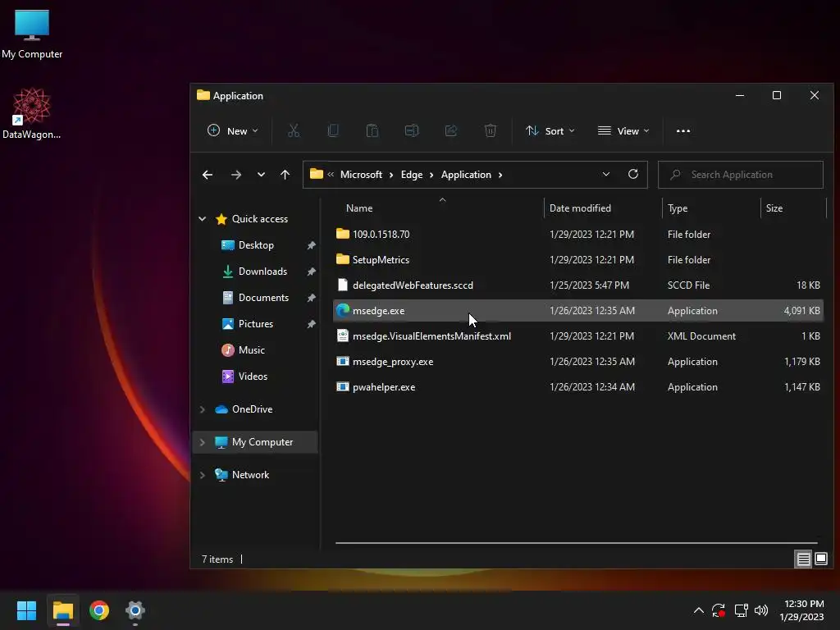Click the Copy icon in toolbar
This screenshot has width=840, height=630.
(333, 130)
